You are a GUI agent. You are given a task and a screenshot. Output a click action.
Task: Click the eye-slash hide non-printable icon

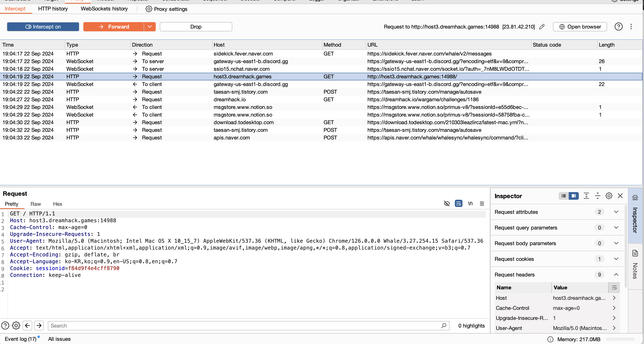(447, 204)
